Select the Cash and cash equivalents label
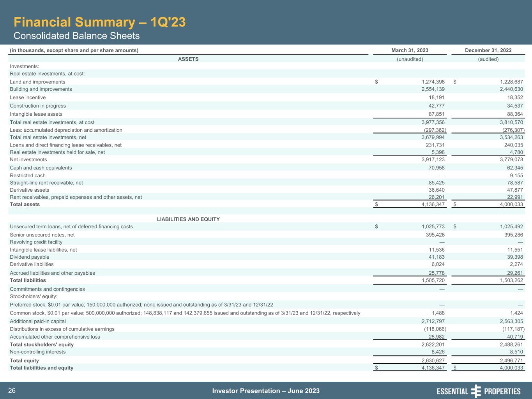Viewport: 532px width, 399px height. [41, 168]
